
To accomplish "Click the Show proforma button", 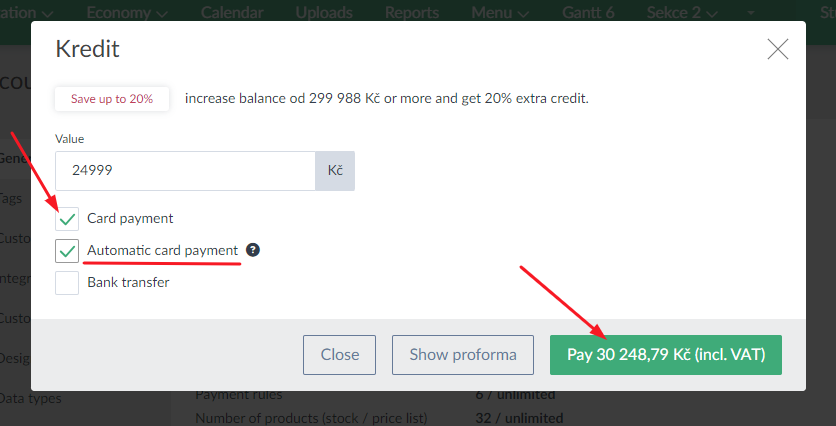I will tap(463, 355).
